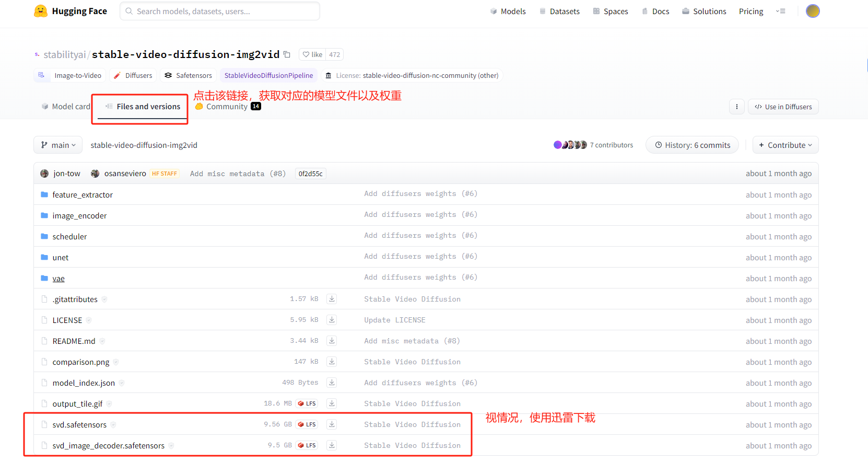The image size is (868, 462).
Task: Click the LFS badge for svd_image_decoder.safetensors
Action: pos(307,445)
